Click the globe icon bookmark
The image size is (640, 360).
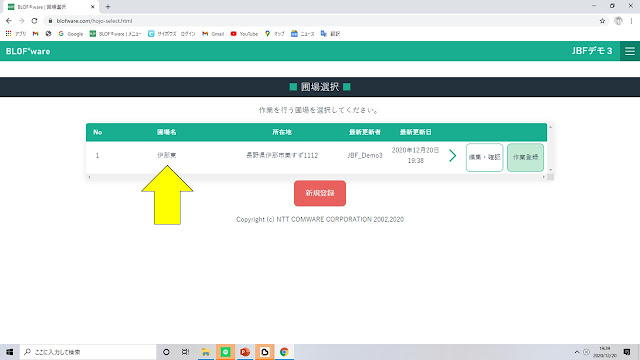point(48,33)
